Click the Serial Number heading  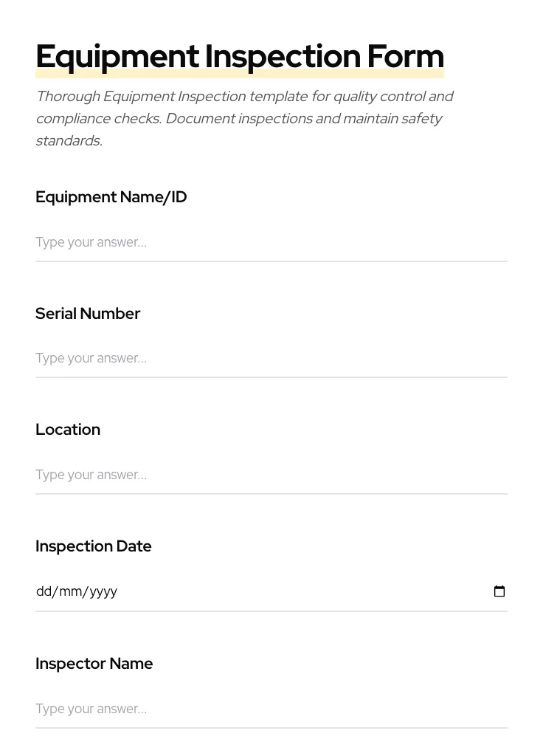(x=88, y=313)
